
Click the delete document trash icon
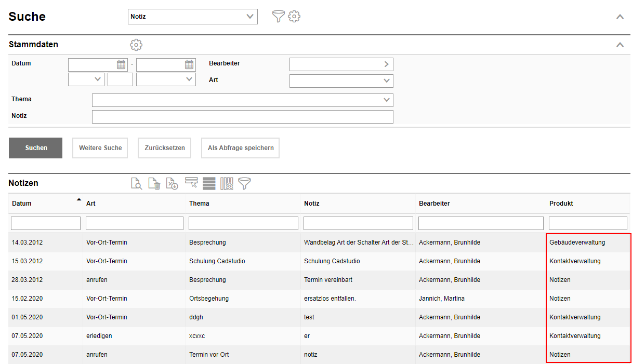click(154, 183)
